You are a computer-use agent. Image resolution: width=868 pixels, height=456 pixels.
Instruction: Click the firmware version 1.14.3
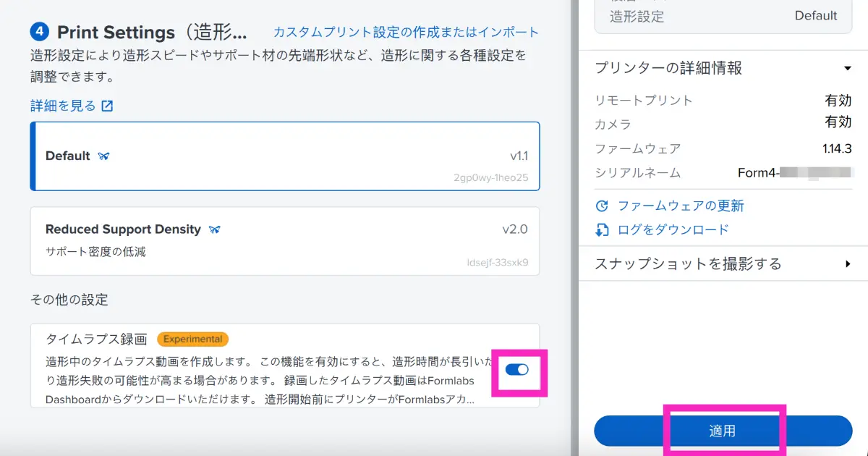837,148
